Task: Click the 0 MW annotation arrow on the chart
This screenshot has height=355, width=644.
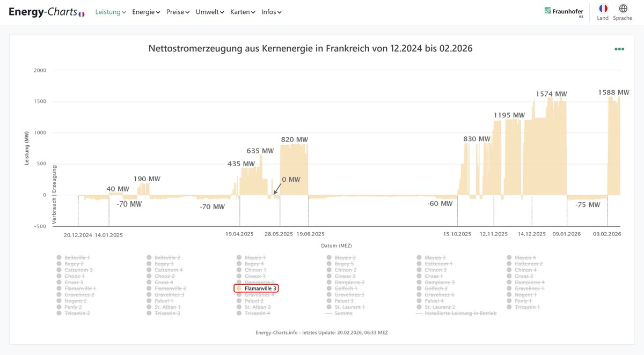Action: click(x=277, y=189)
